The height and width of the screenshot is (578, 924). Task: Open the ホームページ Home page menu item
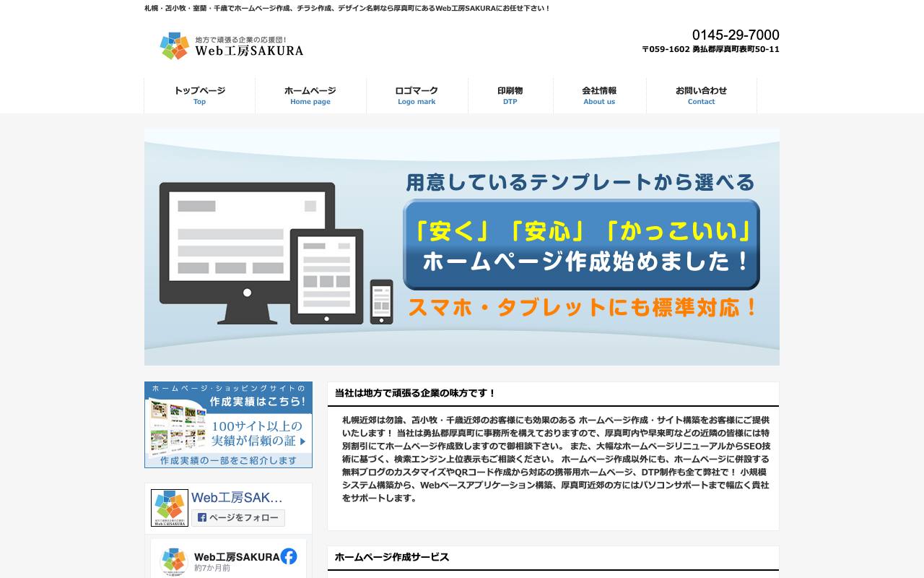310,95
